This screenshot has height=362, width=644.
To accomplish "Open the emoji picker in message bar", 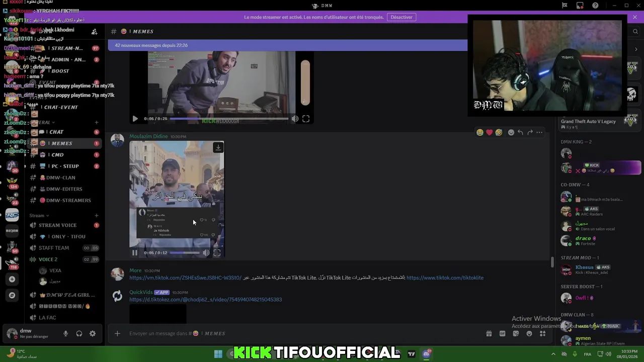I will 529,333.
